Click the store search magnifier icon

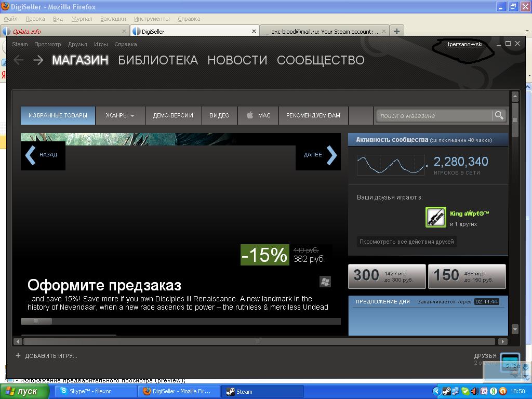pos(499,115)
